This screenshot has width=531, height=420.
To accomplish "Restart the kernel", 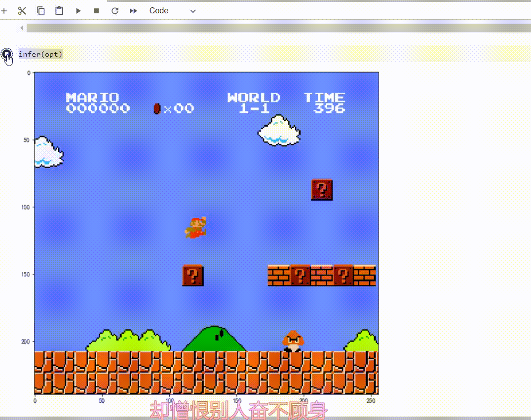I will 115,11.
